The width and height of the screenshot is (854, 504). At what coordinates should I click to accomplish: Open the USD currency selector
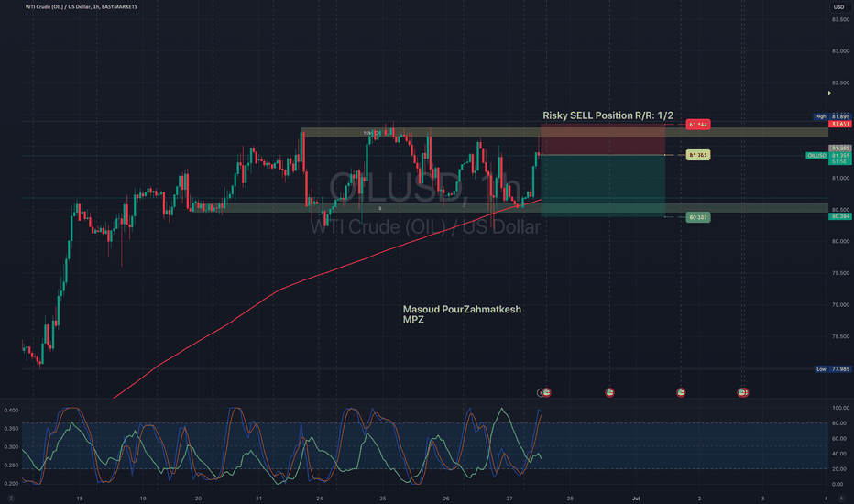point(838,7)
